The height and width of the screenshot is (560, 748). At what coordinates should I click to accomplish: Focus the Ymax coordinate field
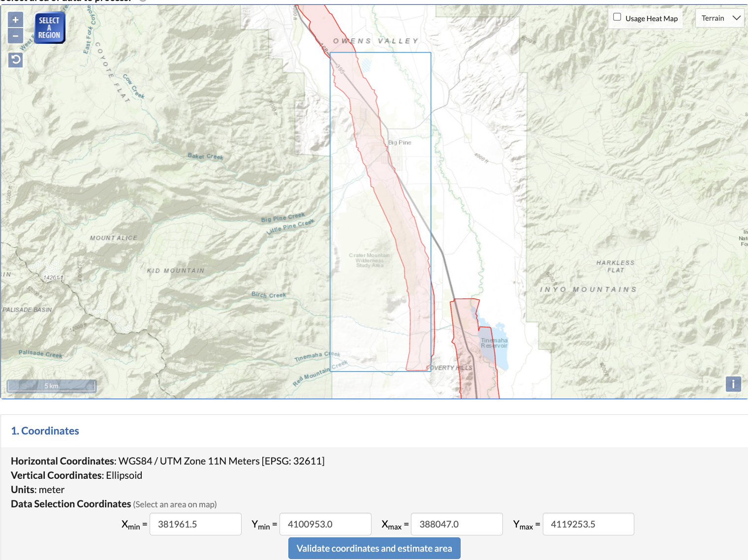click(x=588, y=524)
